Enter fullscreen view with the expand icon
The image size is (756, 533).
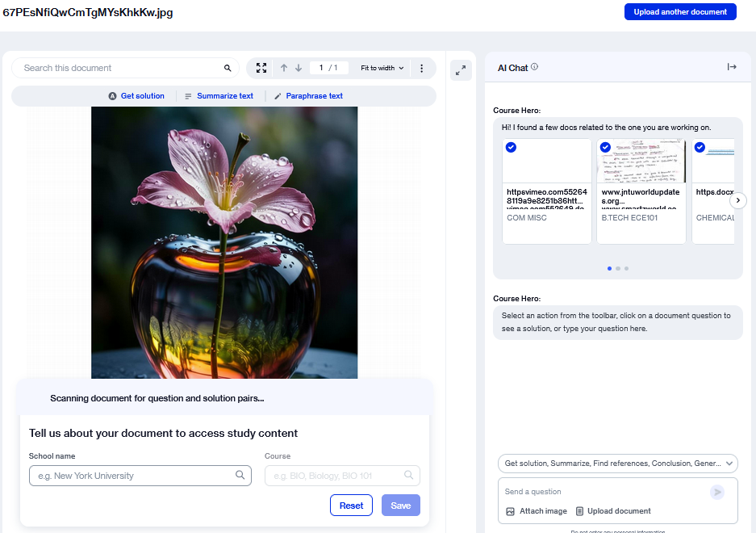tap(261, 69)
